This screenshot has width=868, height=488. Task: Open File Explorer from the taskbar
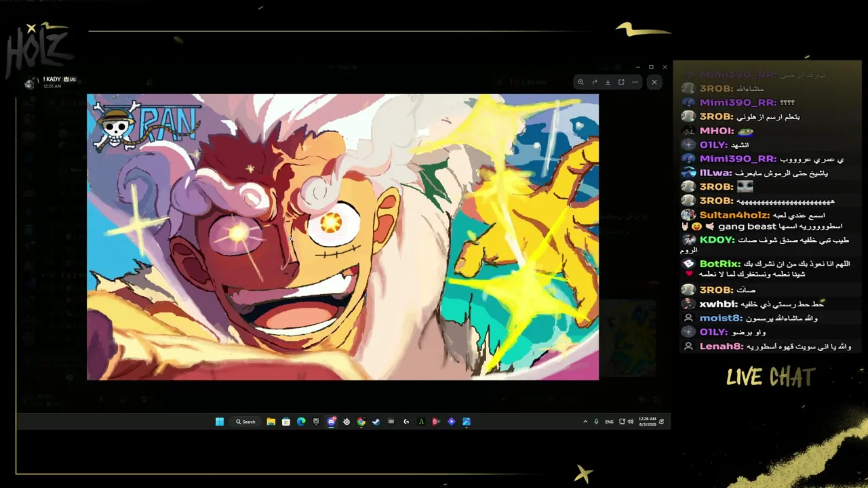tap(271, 422)
